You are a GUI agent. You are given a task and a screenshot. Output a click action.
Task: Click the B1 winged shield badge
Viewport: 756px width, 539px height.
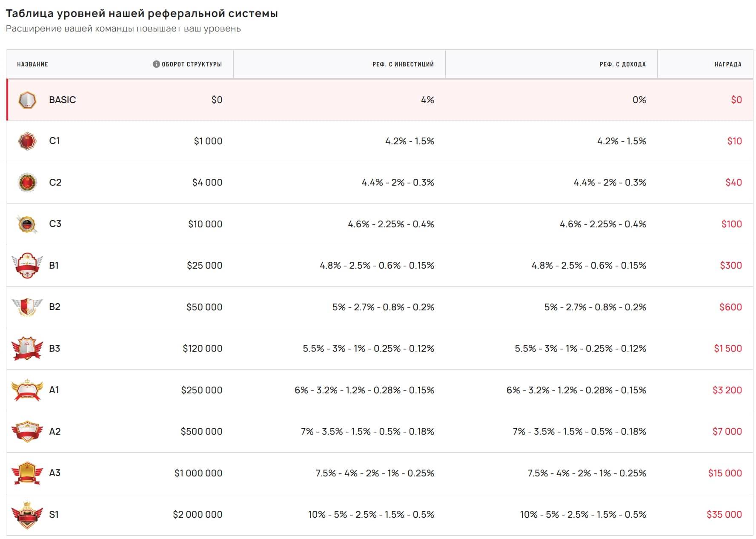pyautogui.click(x=27, y=266)
